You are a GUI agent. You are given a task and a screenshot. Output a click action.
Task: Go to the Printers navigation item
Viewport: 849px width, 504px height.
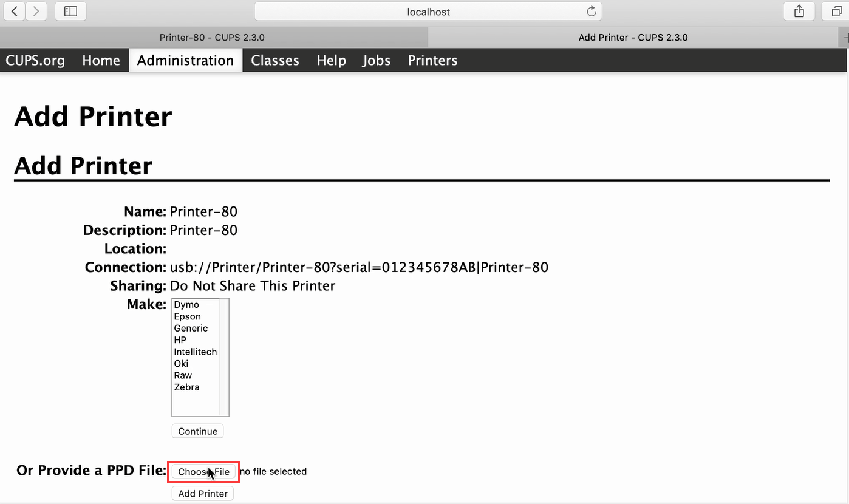click(432, 60)
